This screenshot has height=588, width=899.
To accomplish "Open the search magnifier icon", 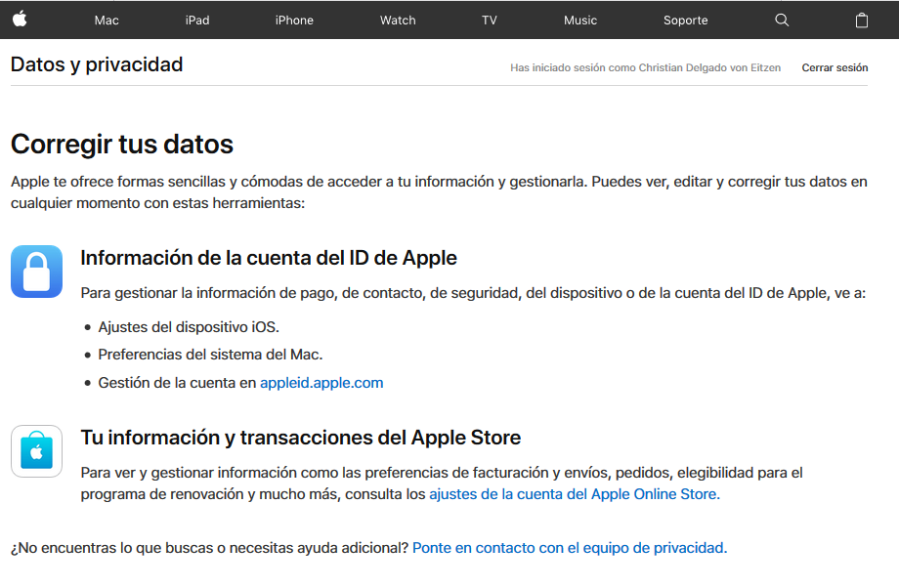I will pyautogui.click(x=782, y=21).
